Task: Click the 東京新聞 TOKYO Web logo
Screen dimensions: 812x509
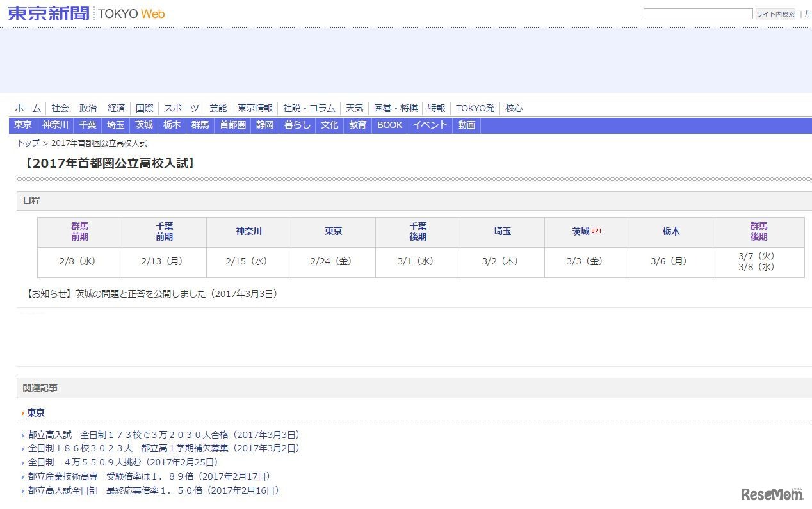Action: click(86, 13)
